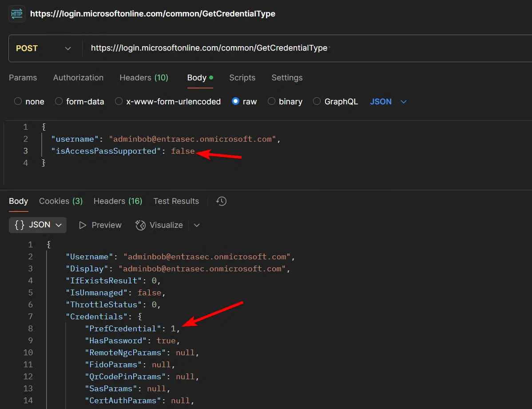Screen dimensions: 532x409
Task: Open the Headers (16) response tab
Action: 118,201
